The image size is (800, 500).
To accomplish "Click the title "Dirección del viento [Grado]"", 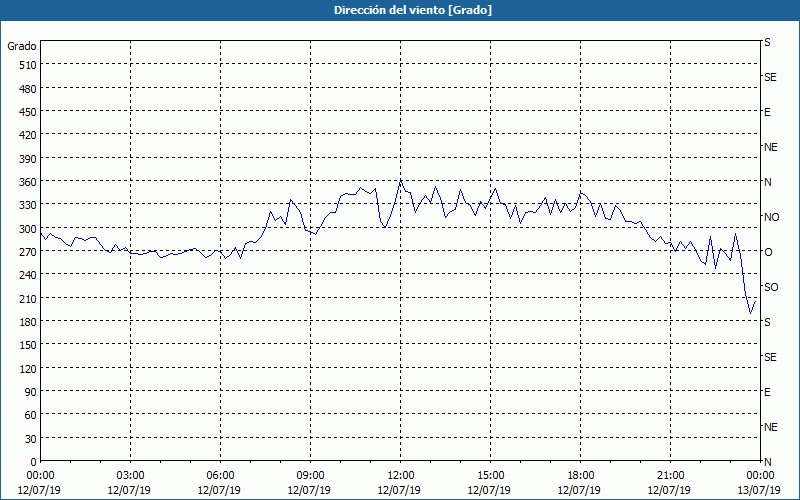I will 413,10.
